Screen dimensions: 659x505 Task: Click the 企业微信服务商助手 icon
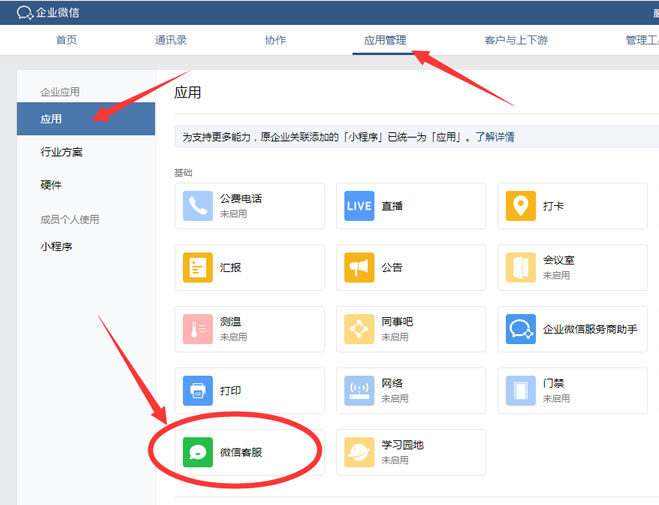pyautogui.click(x=521, y=329)
